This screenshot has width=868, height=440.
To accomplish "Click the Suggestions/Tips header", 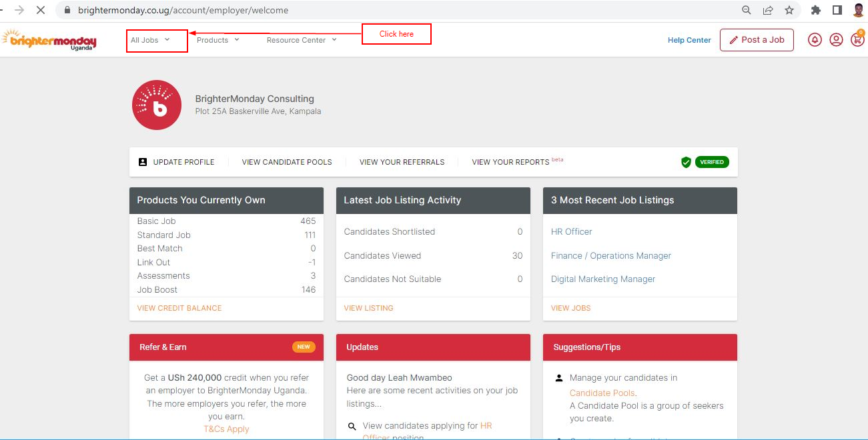I will click(x=640, y=347).
